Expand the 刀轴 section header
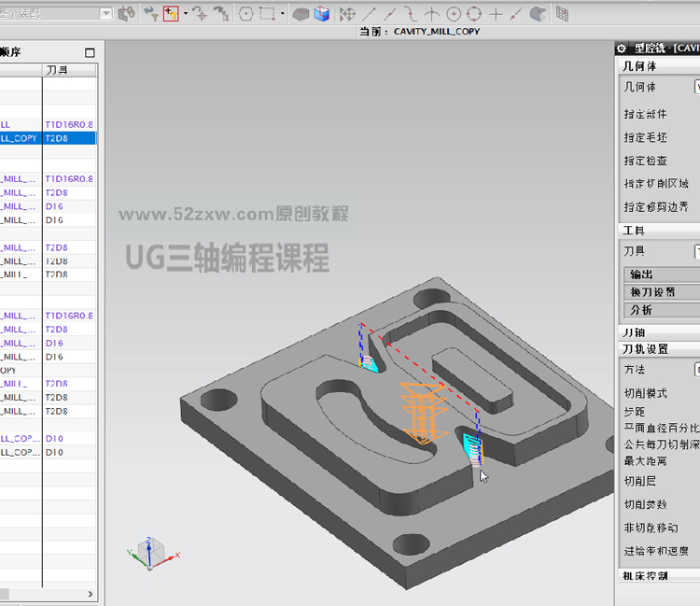 (x=659, y=332)
